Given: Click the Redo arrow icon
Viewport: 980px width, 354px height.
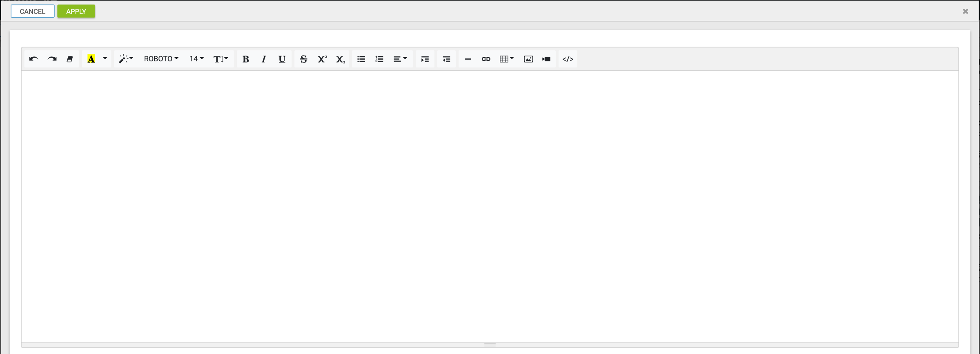Looking at the screenshot, I should tap(52, 59).
